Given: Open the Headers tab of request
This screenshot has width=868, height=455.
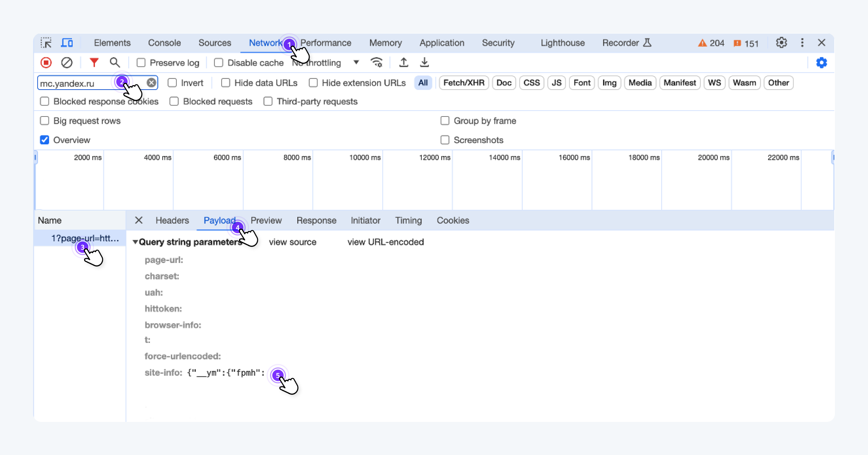Looking at the screenshot, I should tap(172, 220).
